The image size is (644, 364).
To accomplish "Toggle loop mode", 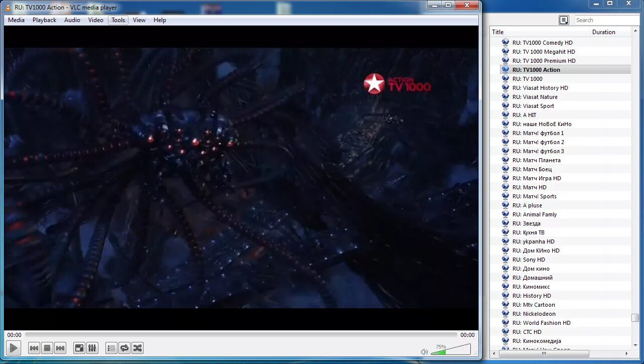I will [x=124, y=348].
